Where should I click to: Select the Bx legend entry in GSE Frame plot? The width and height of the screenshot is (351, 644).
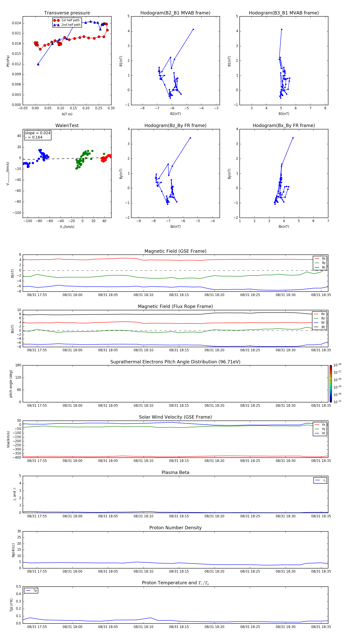pos(320,259)
